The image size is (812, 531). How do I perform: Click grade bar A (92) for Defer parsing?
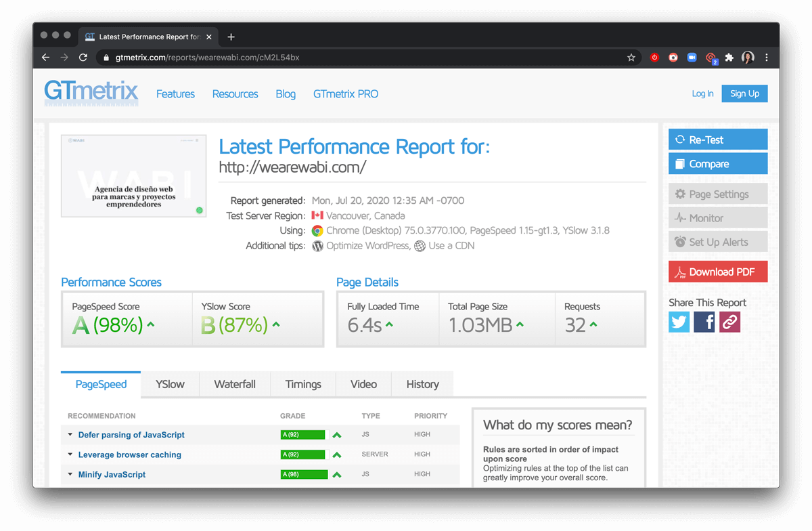tap(302, 435)
